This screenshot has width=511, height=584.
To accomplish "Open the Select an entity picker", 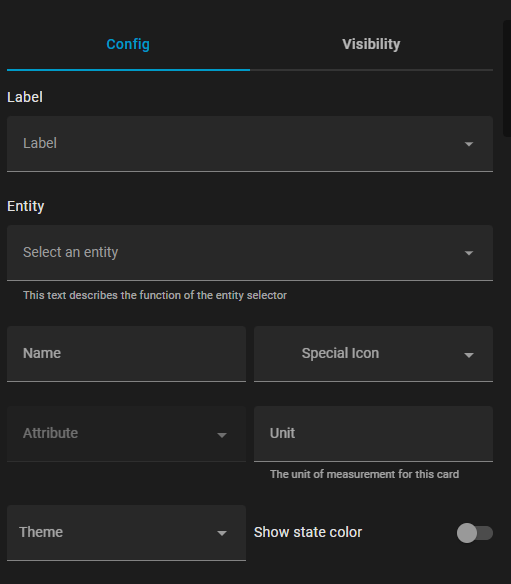I will [250, 253].
